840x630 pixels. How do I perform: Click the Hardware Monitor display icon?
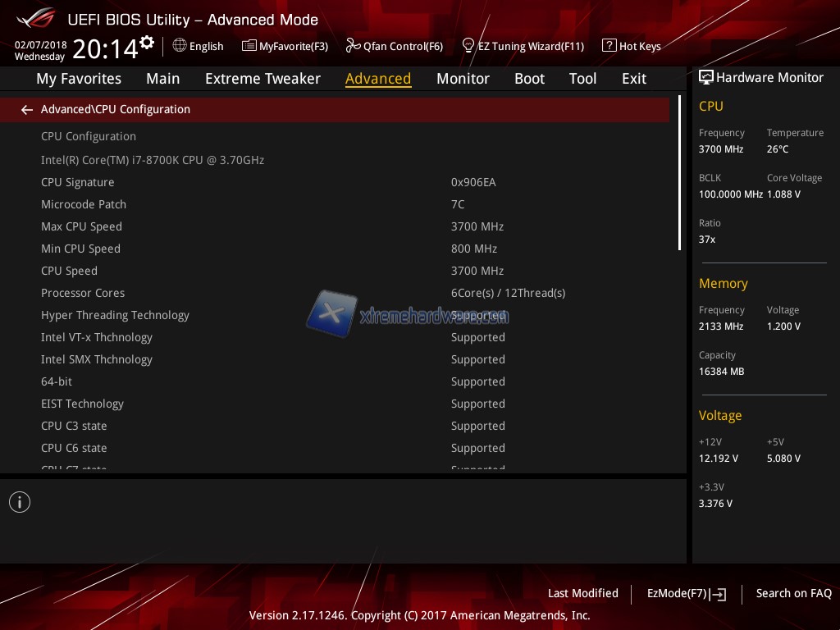[x=705, y=77]
